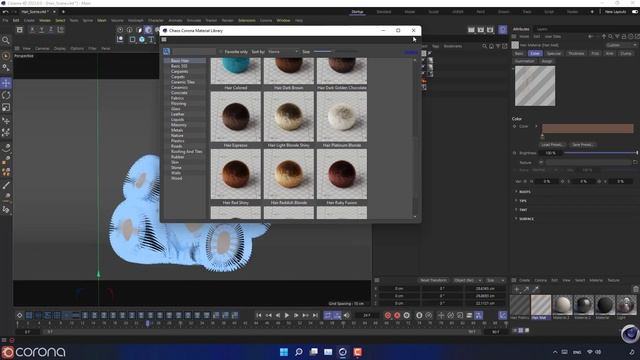Click the Save Preset button
The image size is (640, 360).
[582, 145]
